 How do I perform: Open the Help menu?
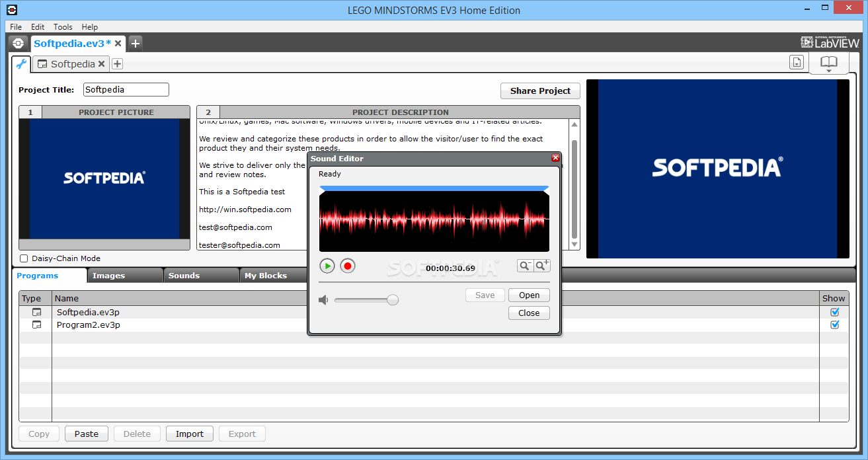[90, 27]
